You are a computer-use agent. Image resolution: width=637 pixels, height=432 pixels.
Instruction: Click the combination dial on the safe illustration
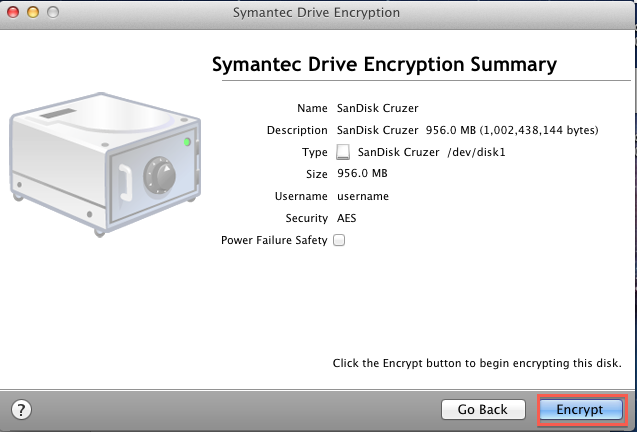pos(160,176)
